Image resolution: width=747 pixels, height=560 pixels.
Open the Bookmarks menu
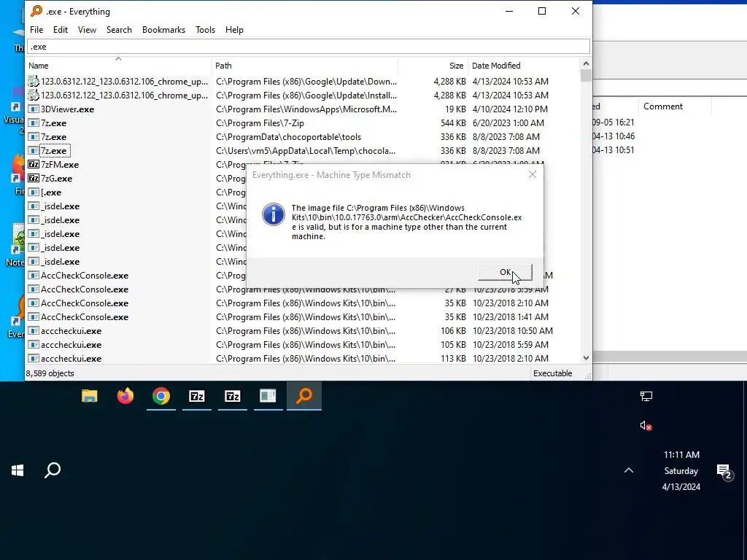coord(164,29)
